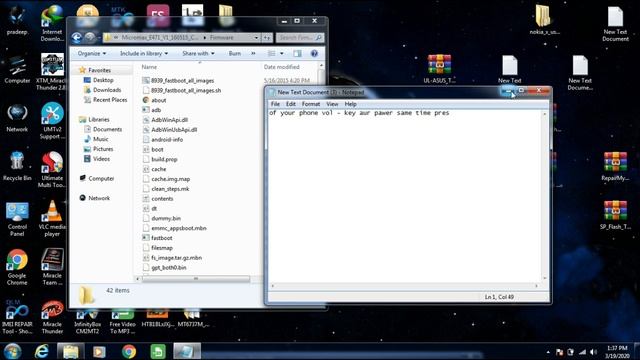Launch Internet Explorer from taskbar

42,351
